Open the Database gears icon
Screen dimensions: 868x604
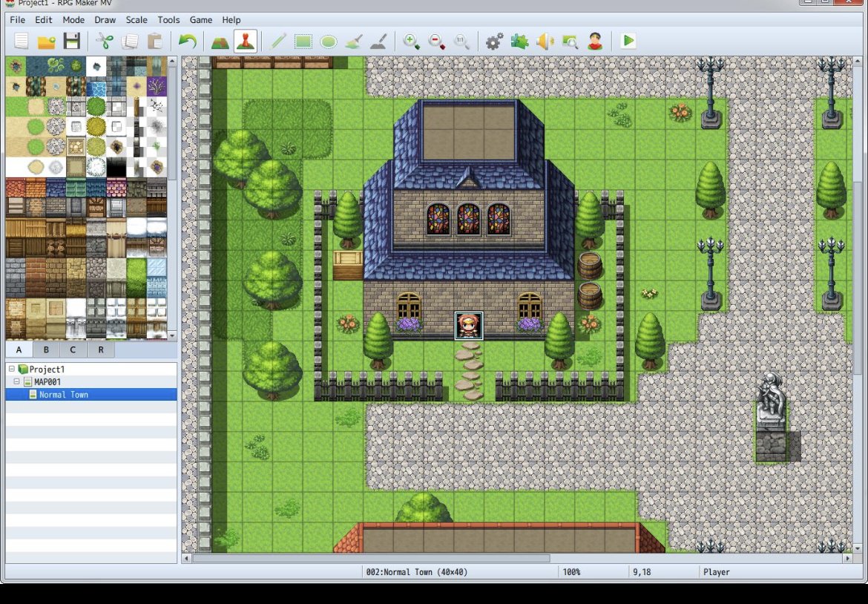[494, 42]
